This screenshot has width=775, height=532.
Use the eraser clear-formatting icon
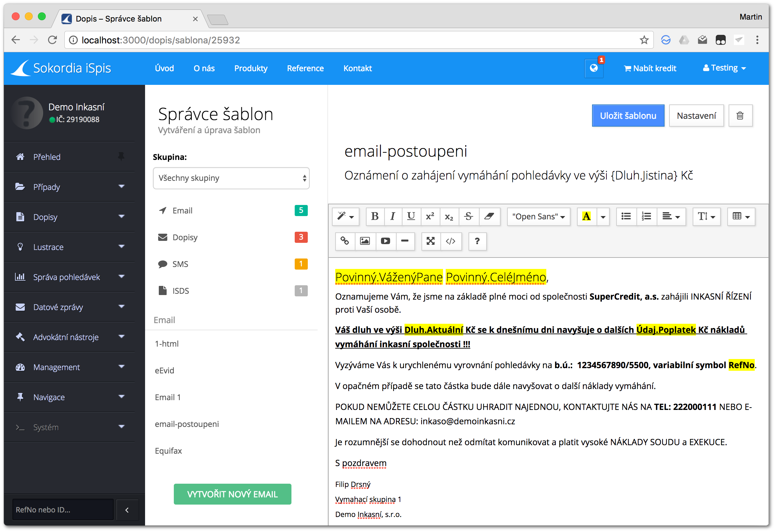(489, 216)
